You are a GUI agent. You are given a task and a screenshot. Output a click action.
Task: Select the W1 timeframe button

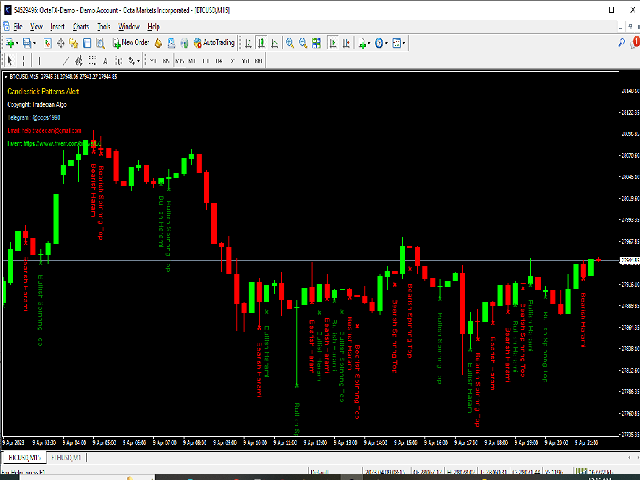pos(245,61)
